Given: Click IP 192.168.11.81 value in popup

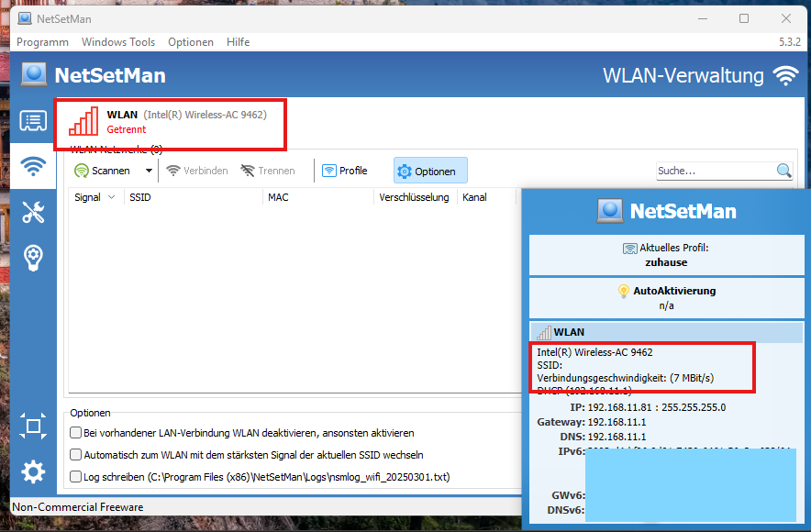Looking at the screenshot, I should point(619,407).
